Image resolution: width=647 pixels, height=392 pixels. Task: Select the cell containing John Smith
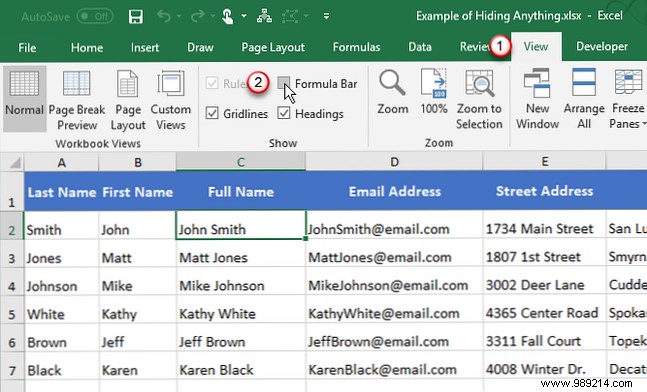click(x=241, y=225)
